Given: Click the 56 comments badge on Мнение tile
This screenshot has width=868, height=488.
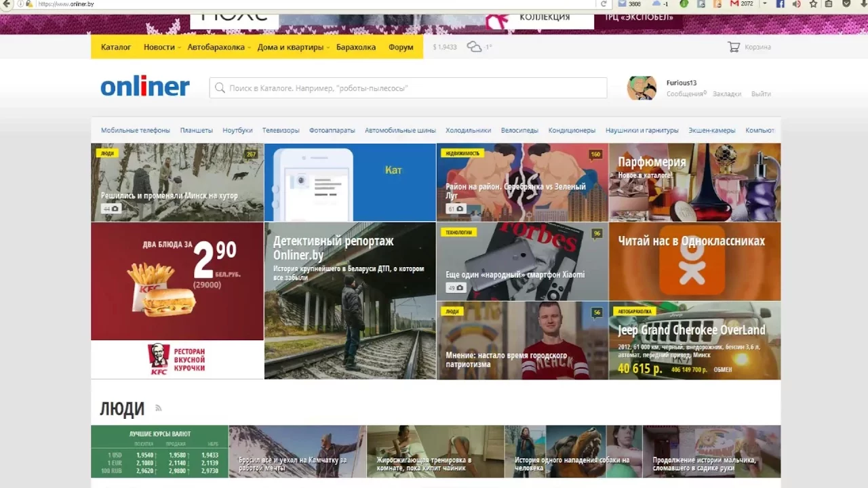Looking at the screenshot, I should tap(597, 312).
